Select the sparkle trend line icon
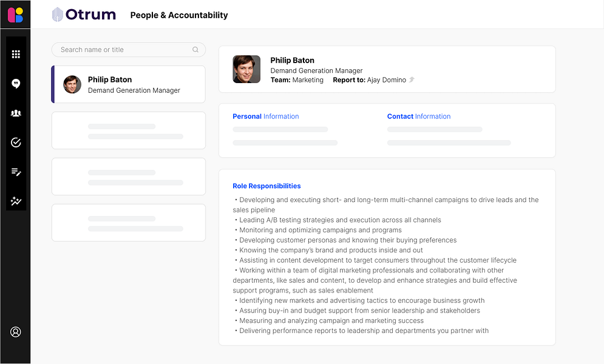This screenshot has height=364, width=604. [x=16, y=201]
